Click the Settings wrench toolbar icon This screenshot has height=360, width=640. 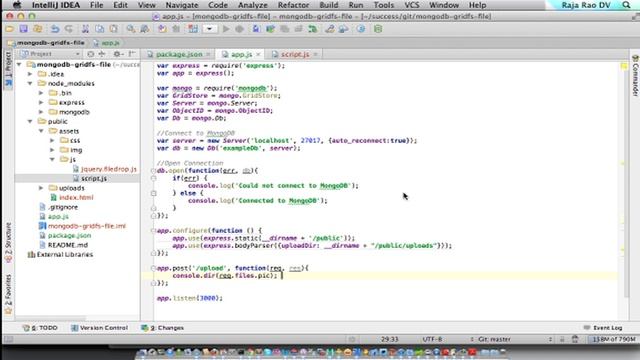(x=330, y=29)
